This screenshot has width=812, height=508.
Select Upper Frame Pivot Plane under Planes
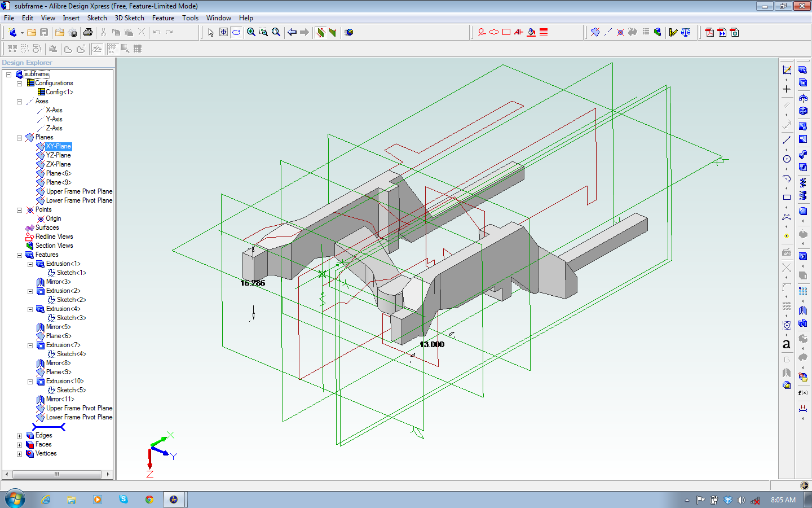click(x=79, y=191)
